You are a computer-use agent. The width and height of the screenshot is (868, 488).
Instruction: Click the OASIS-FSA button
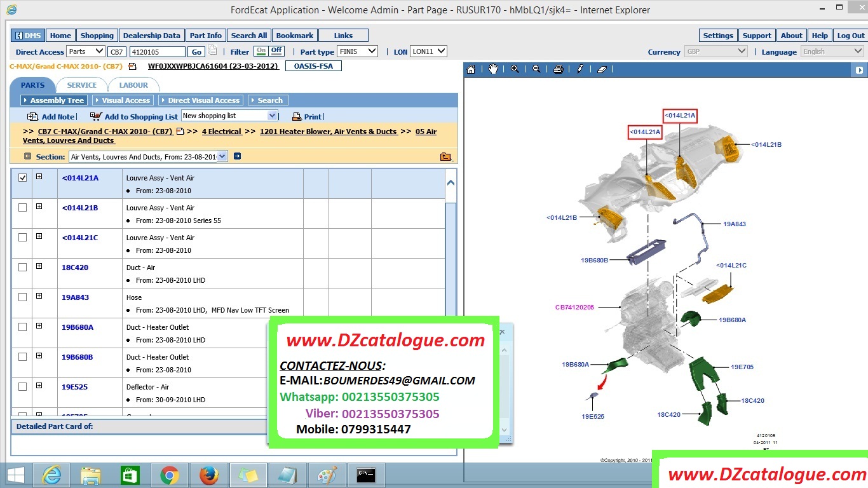(x=314, y=66)
